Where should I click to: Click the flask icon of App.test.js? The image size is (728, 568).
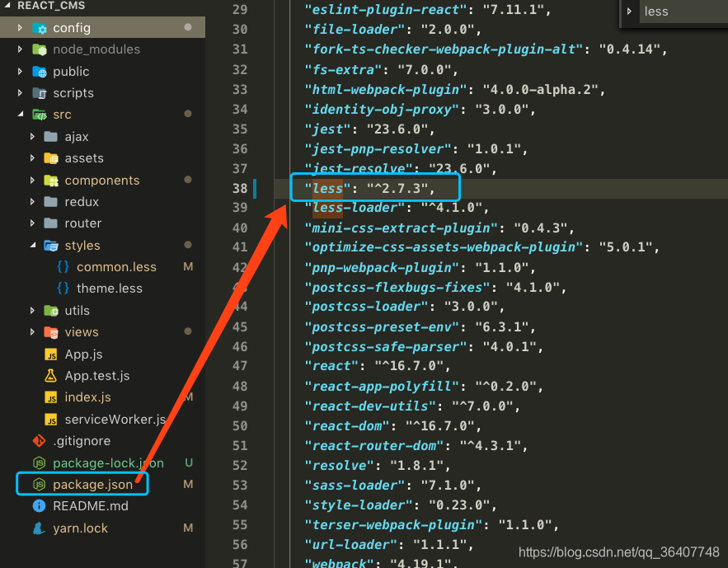coord(50,375)
